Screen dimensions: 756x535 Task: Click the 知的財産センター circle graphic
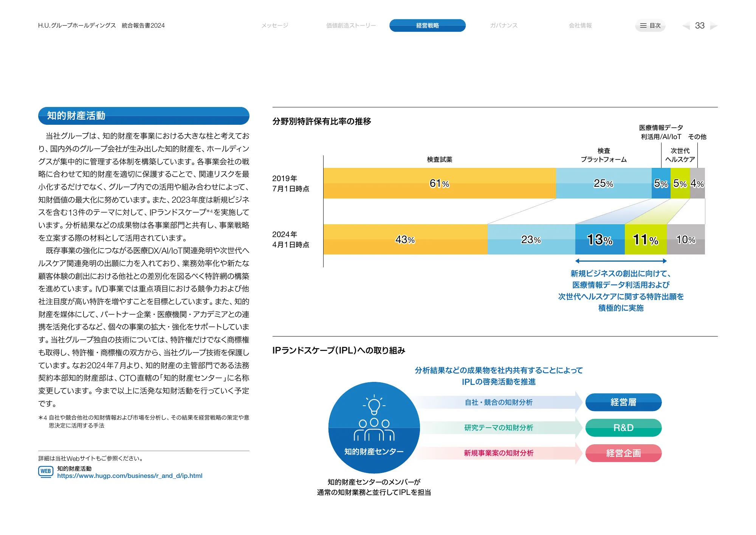click(374, 428)
